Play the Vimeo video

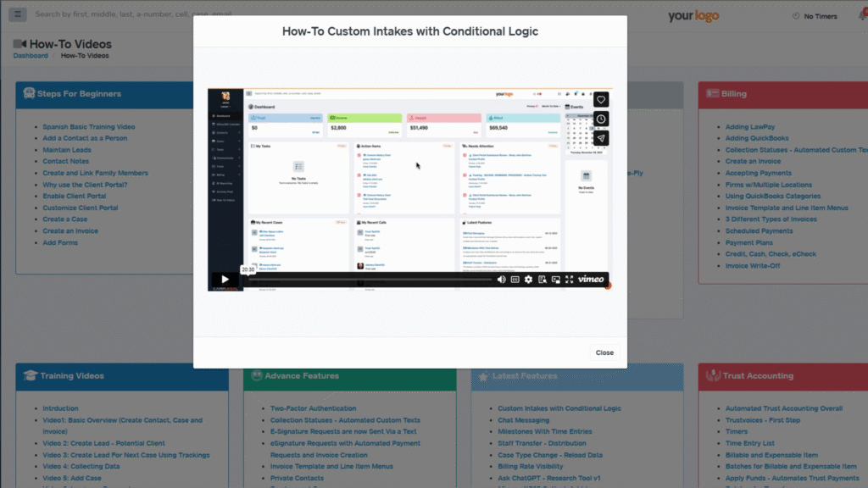225,279
